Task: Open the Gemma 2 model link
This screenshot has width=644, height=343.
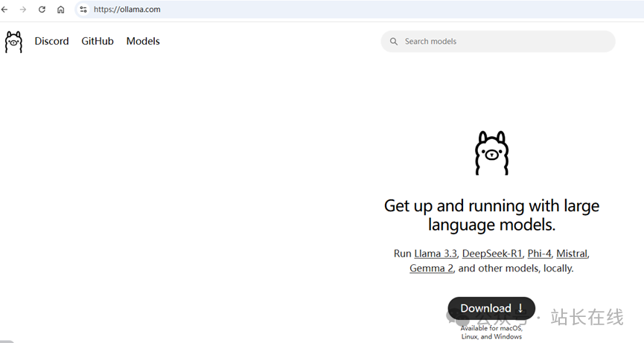Action: pos(431,269)
